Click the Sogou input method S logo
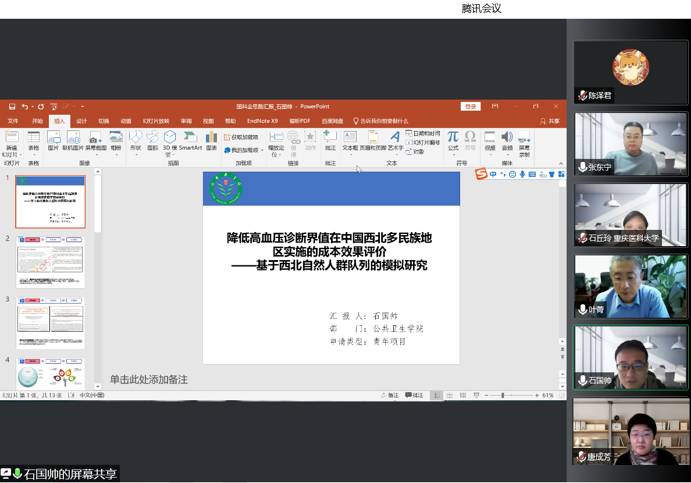 pos(481,174)
